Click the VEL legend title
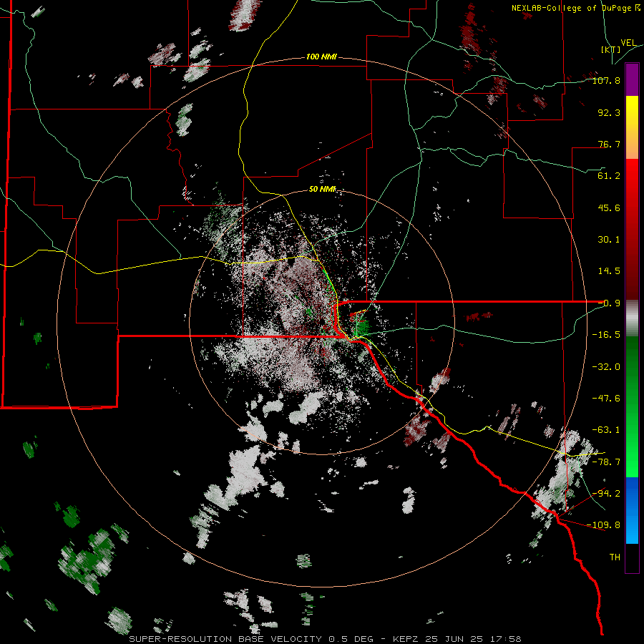The width and height of the screenshot is (644, 644). 628,43
